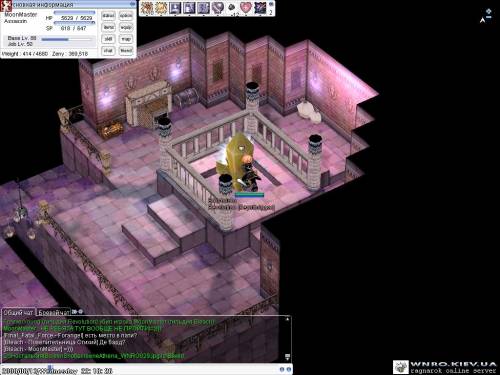Click the pink heart buff icon

point(246,8)
